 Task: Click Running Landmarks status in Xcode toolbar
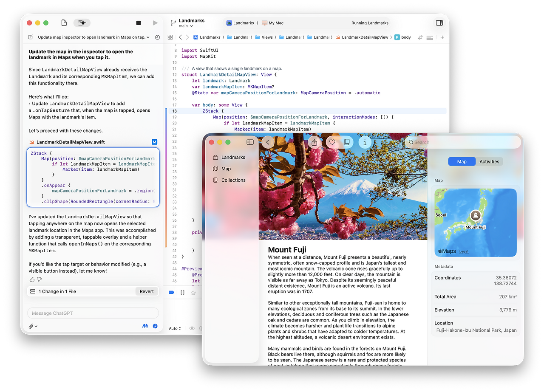(x=370, y=23)
